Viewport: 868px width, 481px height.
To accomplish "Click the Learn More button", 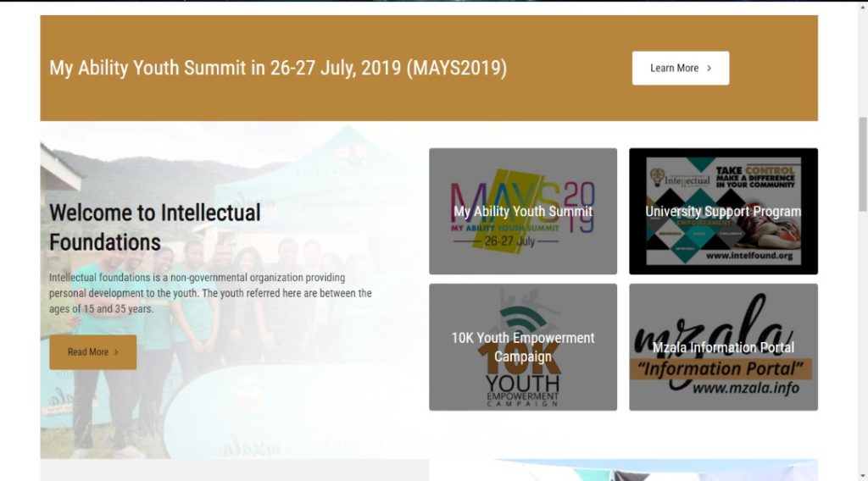I will [681, 68].
